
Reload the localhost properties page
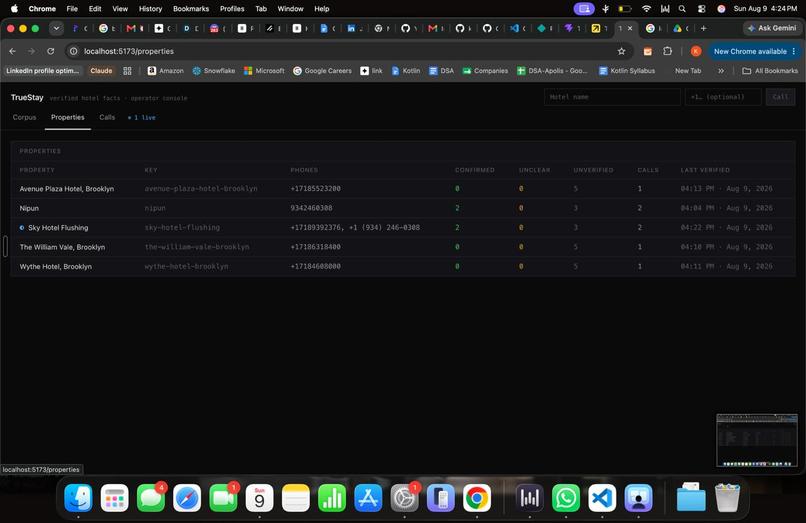coord(50,51)
